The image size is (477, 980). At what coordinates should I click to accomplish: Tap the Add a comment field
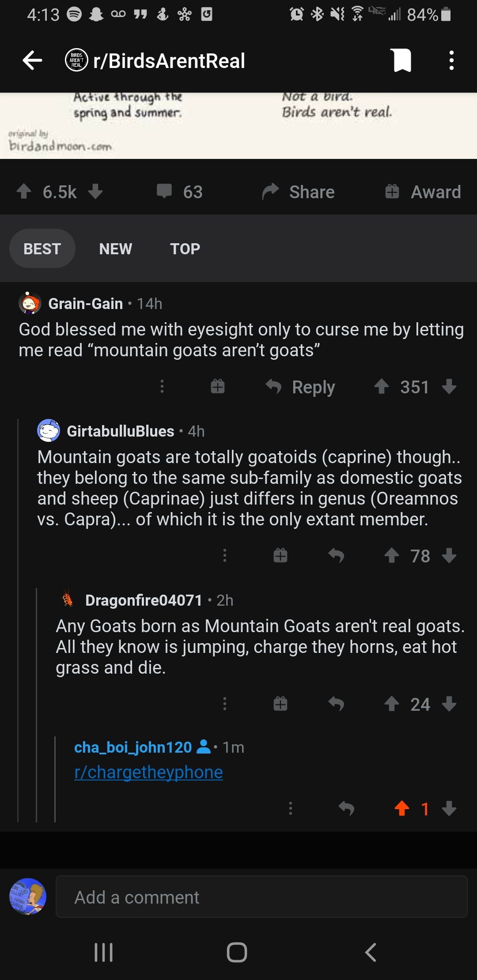pos(262,897)
